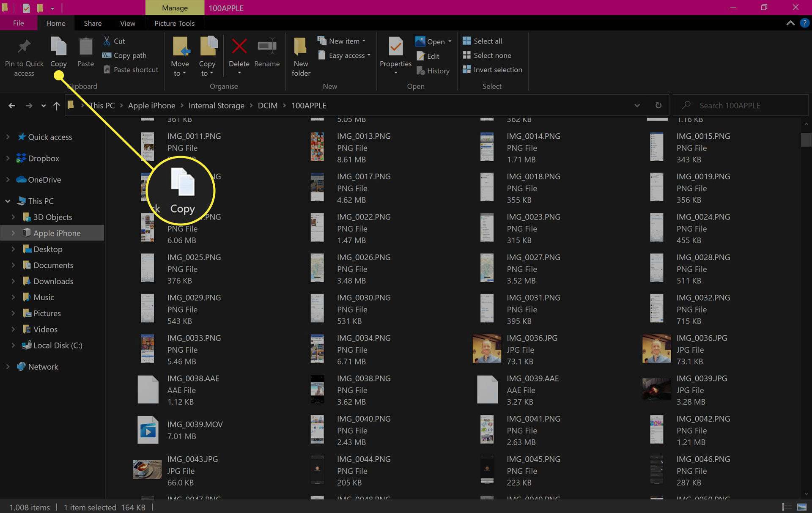Expand the Quick access tree item
The image size is (812, 513).
[8, 137]
